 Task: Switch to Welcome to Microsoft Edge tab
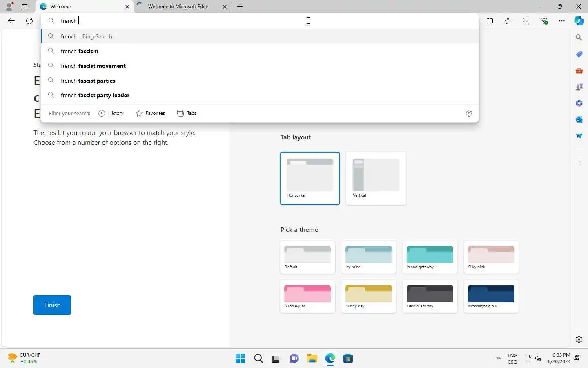pos(178,7)
